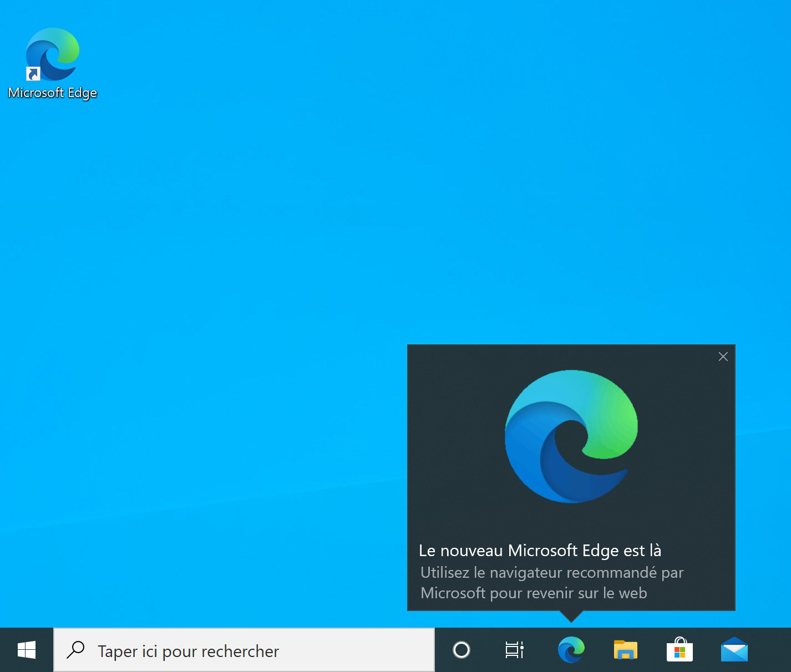Open File Explorer from the taskbar
The image size is (791, 672).
coord(625,650)
